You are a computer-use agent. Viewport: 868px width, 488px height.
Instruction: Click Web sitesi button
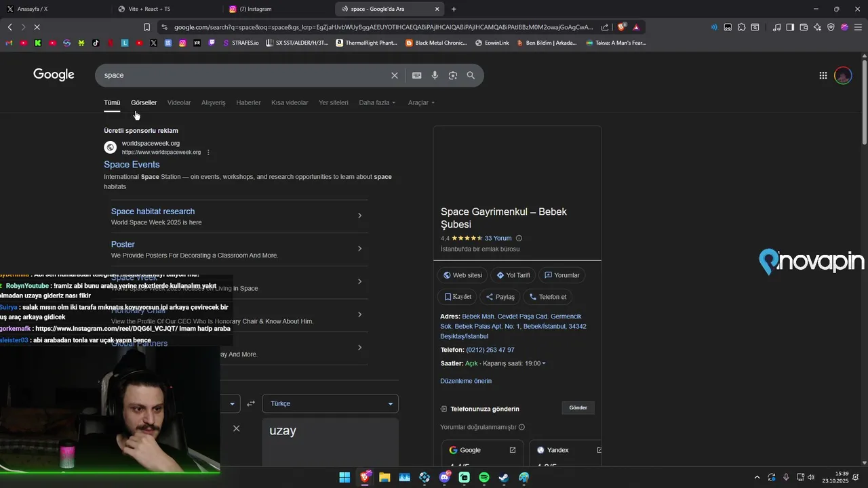coord(462,275)
